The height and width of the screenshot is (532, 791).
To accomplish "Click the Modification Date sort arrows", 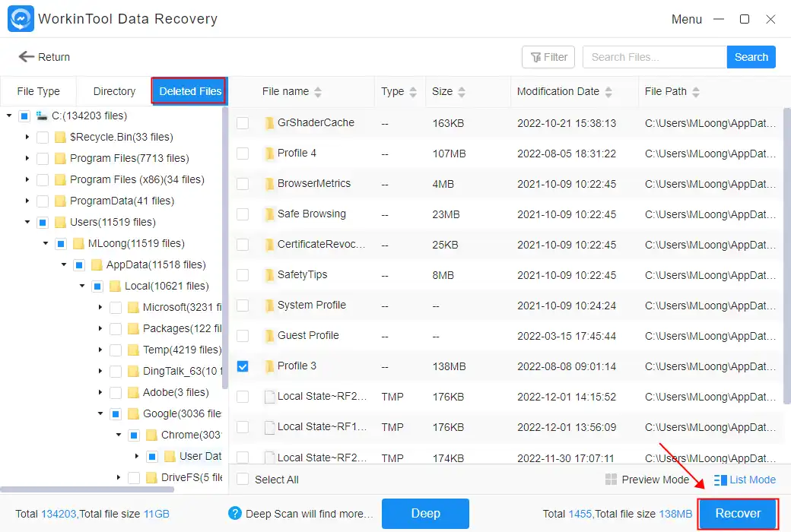I will 608,92.
